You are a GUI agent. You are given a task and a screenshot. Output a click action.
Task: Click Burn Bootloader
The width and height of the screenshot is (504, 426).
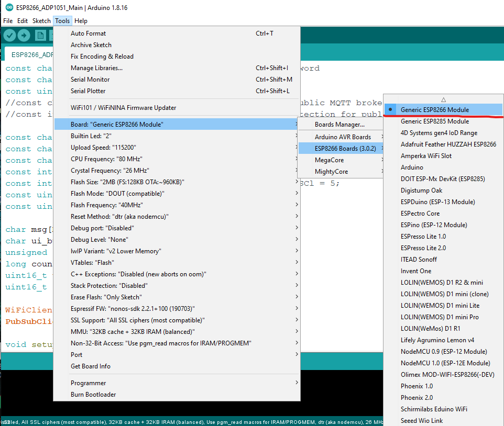pyautogui.click(x=178, y=395)
